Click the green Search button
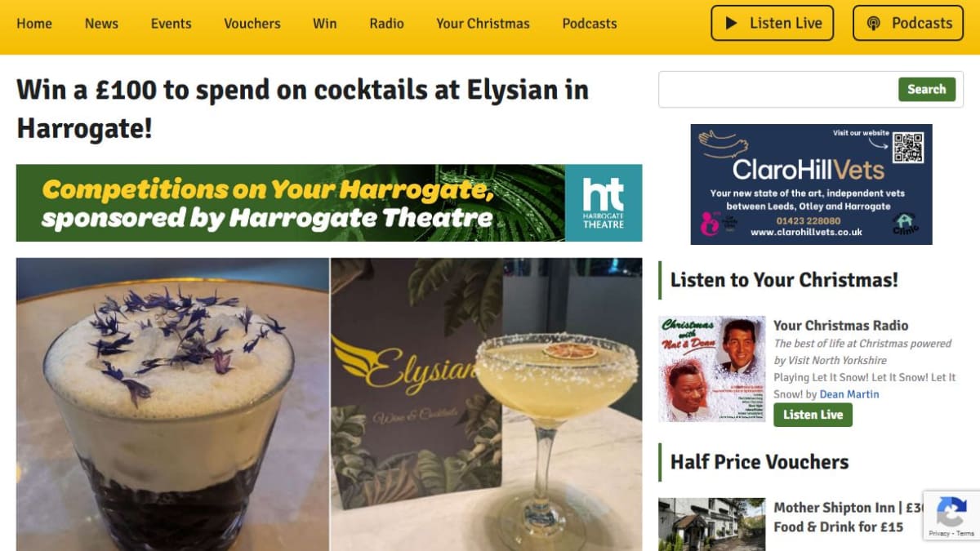The width and height of the screenshot is (980, 551). (x=927, y=89)
